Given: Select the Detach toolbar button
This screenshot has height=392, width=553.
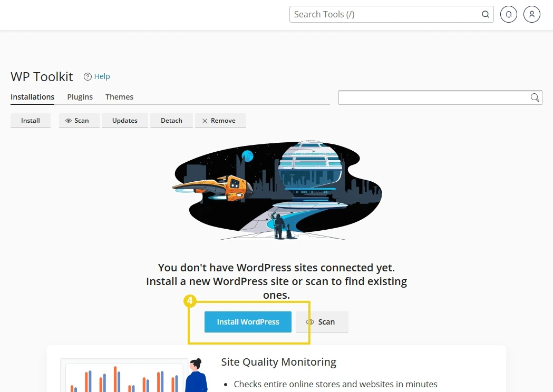Looking at the screenshot, I should pos(171,121).
